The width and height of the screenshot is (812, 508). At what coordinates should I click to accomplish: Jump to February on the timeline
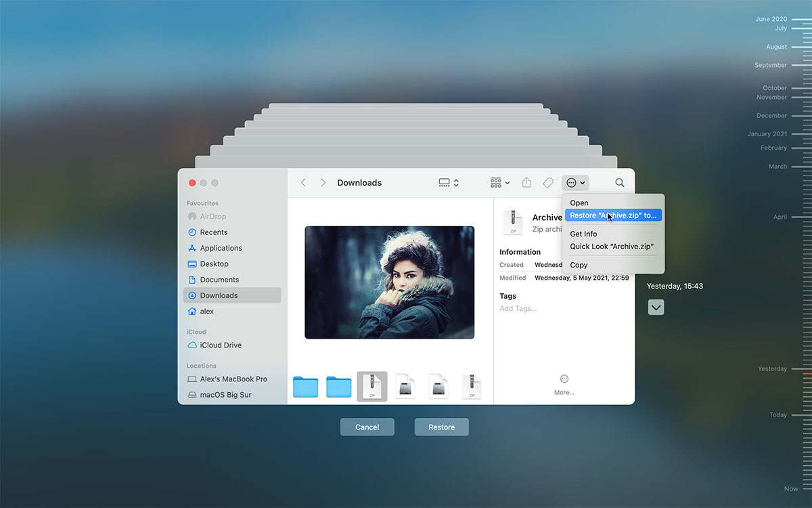(x=774, y=148)
